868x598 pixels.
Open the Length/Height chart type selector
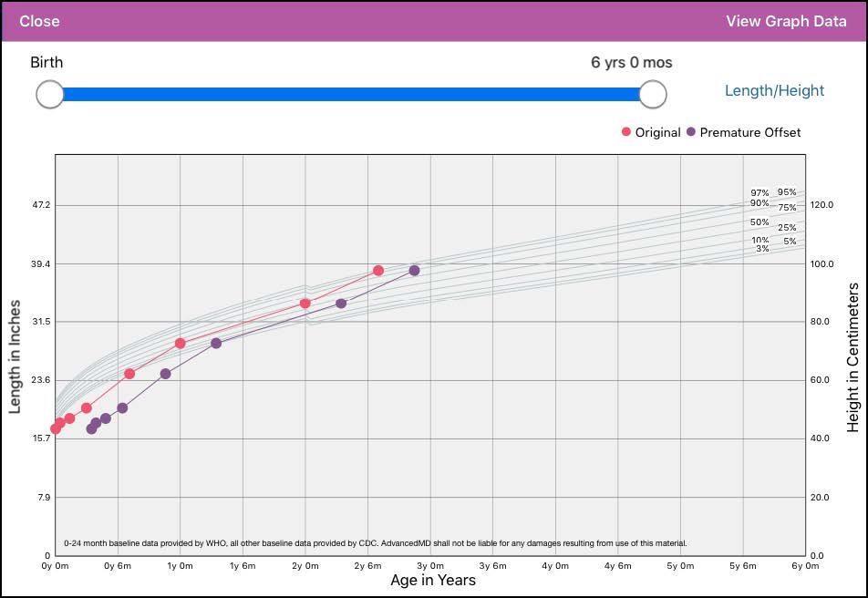(774, 90)
